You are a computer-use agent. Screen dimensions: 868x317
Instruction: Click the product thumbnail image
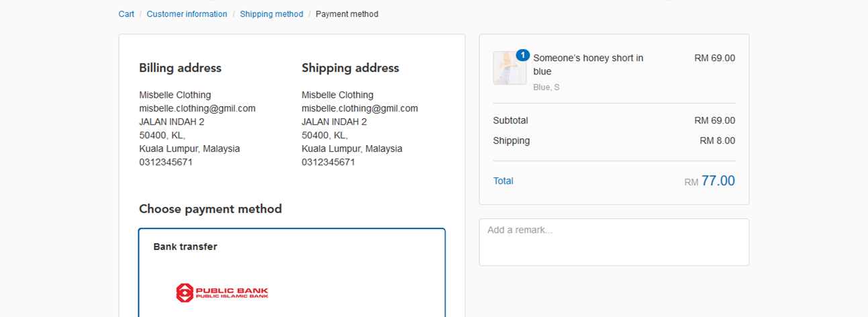(509, 69)
